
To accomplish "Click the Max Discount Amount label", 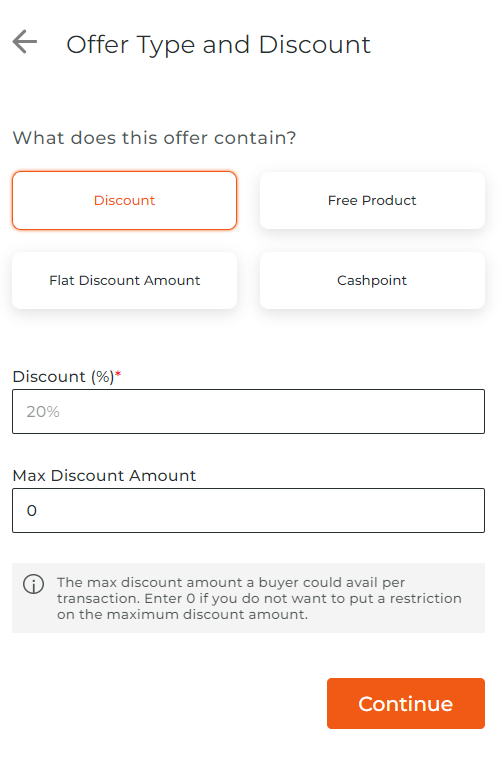I will point(104,475).
